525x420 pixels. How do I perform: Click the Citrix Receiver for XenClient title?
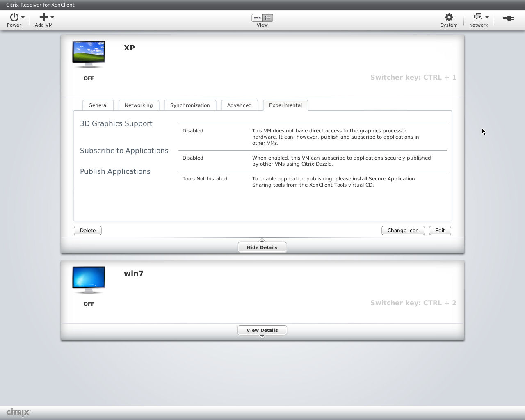click(x=40, y=5)
